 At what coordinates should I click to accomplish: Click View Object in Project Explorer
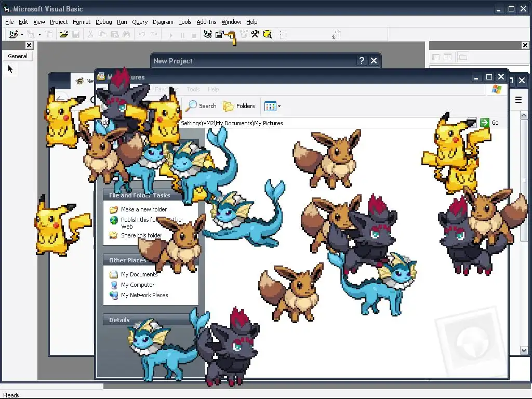point(447,57)
